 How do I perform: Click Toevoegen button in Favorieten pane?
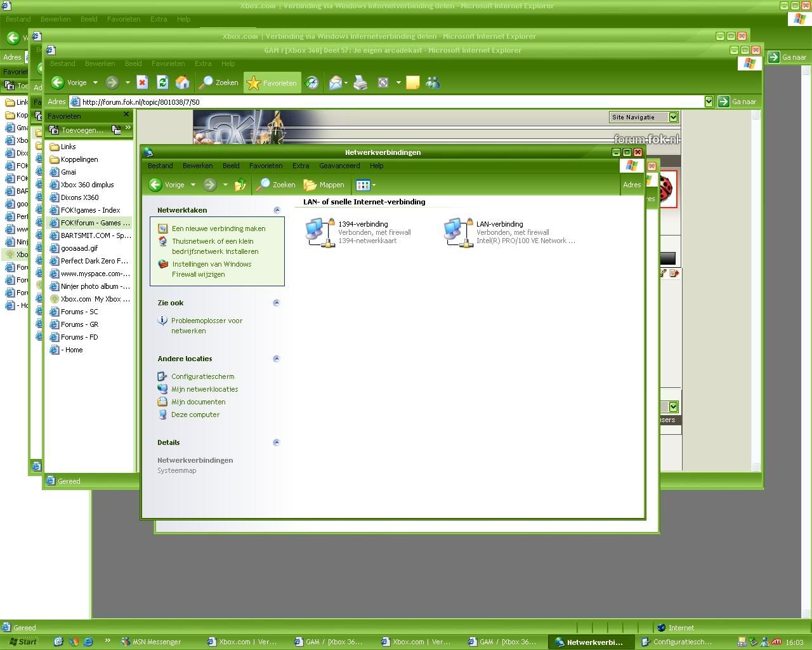(x=76, y=130)
